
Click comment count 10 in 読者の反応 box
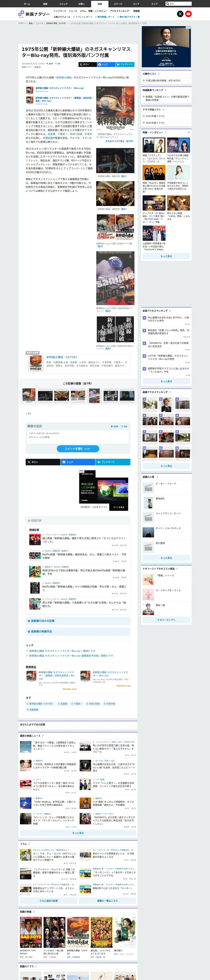pyautogui.click(x=124, y=426)
